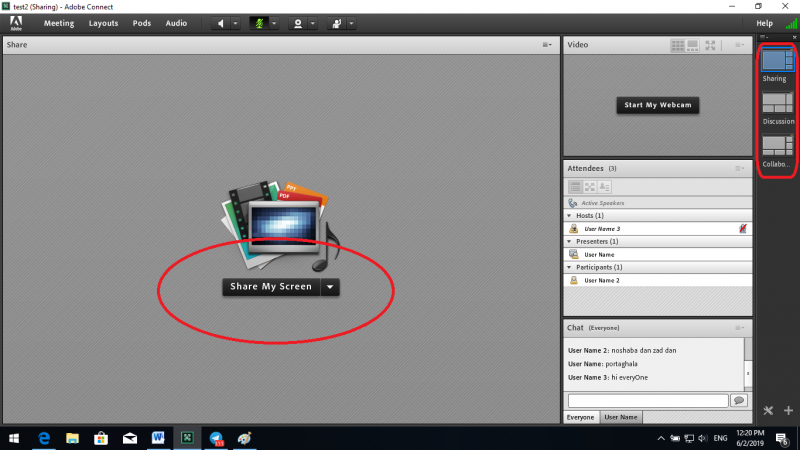Open the Pods menu
Viewport: 800px width, 450px height.
142,22
